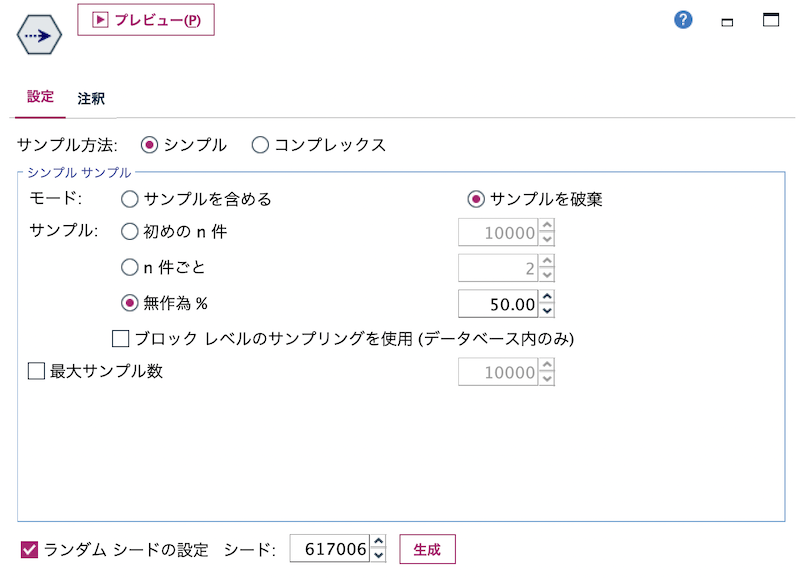This screenshot has width=800, height=578.
Task: Select the 初めの n 件 sampling option
Action: (128, 234)
